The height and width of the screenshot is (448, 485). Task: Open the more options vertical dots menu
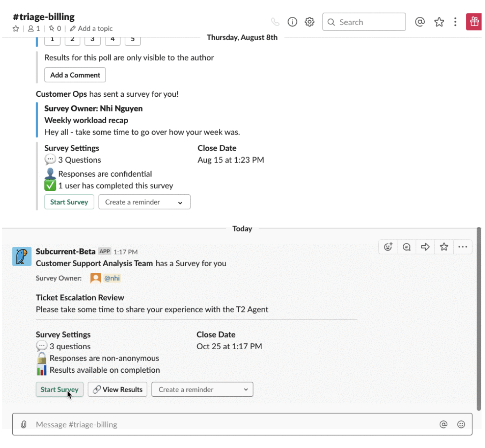click(x=455, y=22)
